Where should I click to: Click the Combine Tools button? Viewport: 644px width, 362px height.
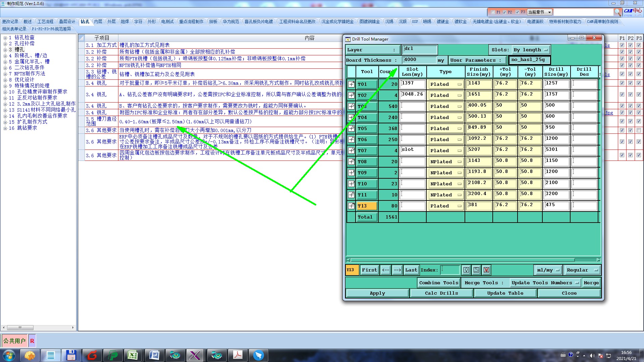(x=438, y=283)
